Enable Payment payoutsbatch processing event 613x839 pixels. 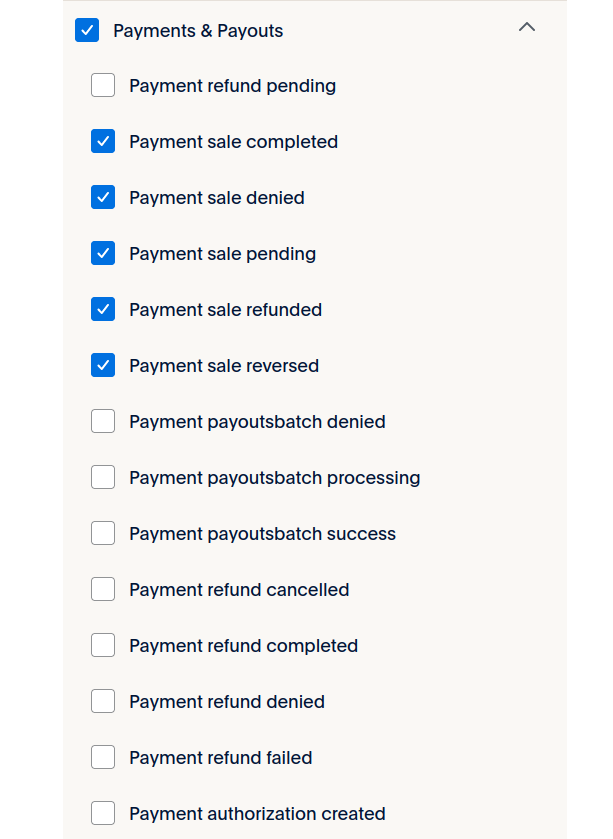point(103,478)
